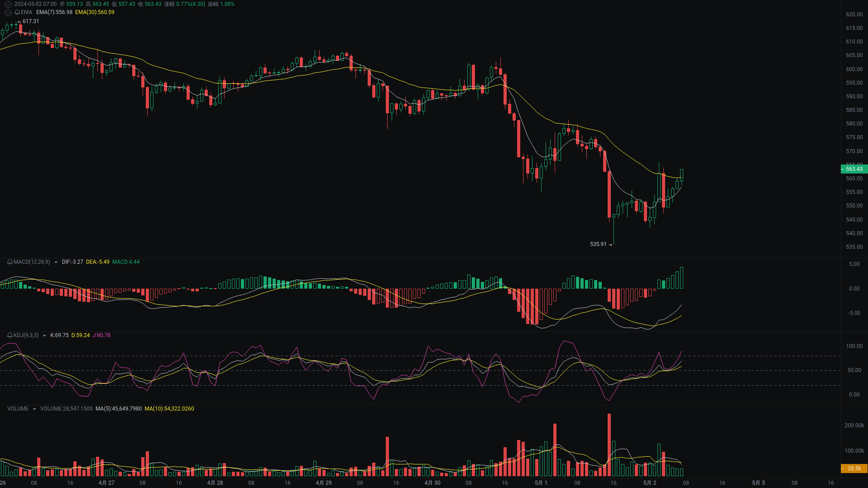Select the yellow DEA:-5.49 color-coded value
The height and width of the screenshot is (488, 868).
(97, 262)
